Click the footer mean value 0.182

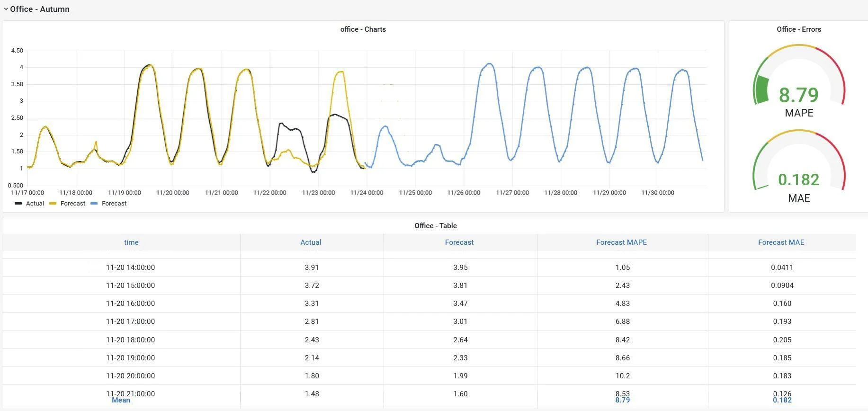[782, 401]
